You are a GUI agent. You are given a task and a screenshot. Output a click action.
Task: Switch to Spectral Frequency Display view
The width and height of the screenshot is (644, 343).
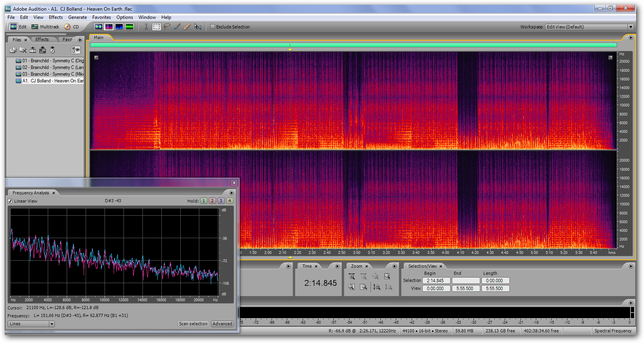109,26
